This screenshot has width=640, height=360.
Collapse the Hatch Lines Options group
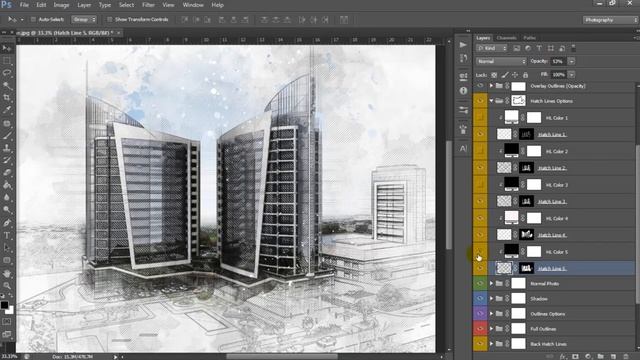click(x=491, y=101)
